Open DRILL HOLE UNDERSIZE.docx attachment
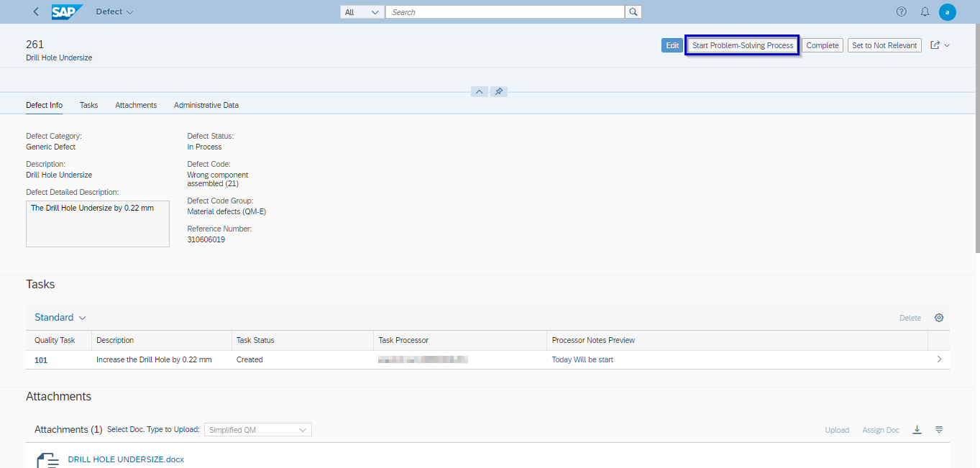Viewport: 980px width, 468px height. (126, 459)
